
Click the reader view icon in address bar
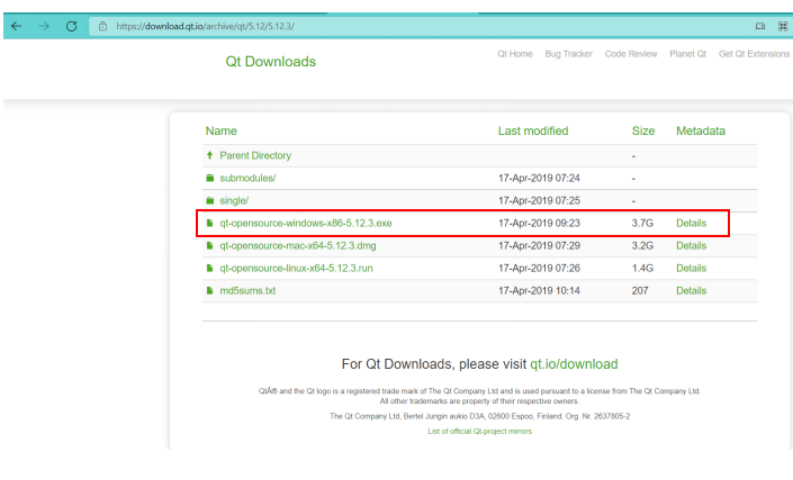tap(760, 26)
